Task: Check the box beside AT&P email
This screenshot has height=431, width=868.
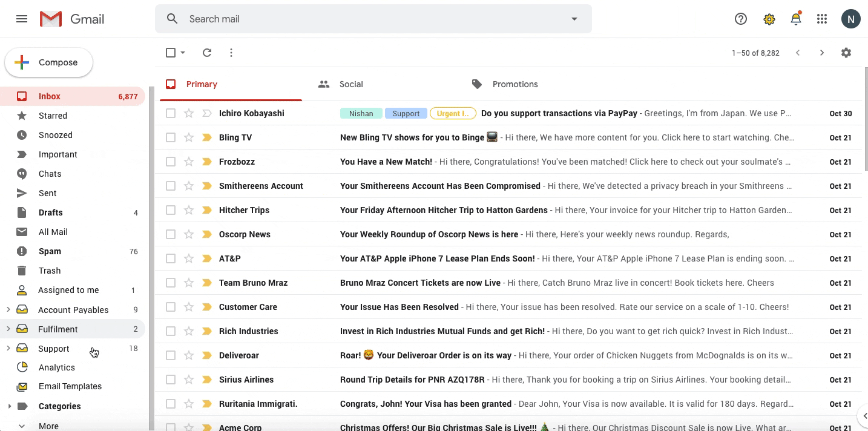Action: coord(171,258)
